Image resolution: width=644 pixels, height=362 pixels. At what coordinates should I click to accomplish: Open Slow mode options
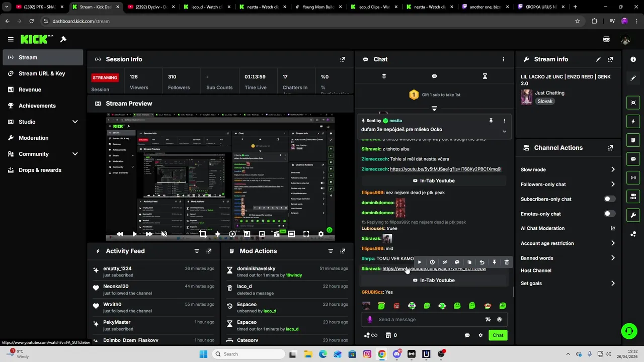(x=568, y=169)
